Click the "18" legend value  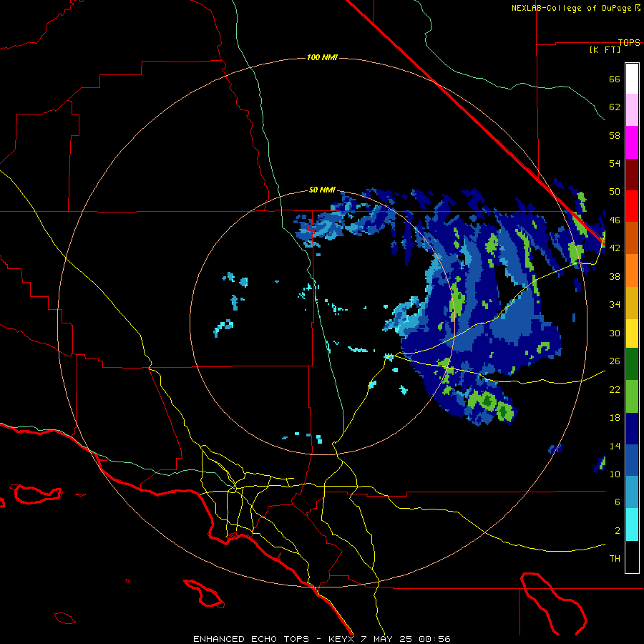coord(615,418)
